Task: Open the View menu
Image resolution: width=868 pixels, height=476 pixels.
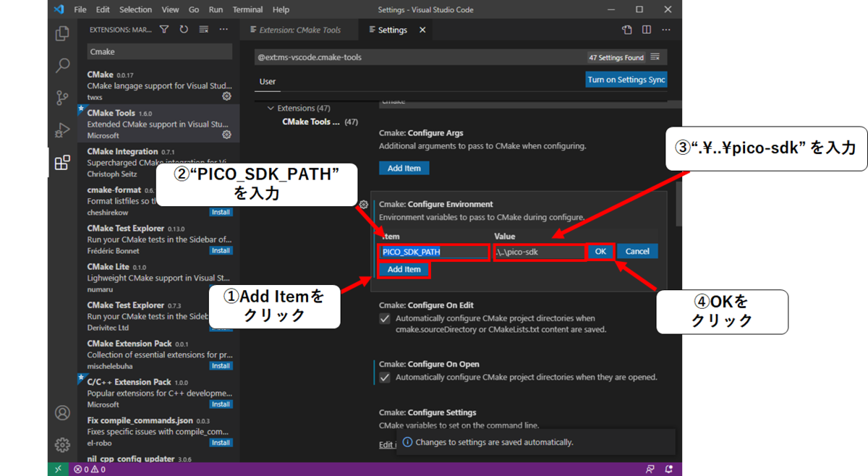Action: click(171, 9)
